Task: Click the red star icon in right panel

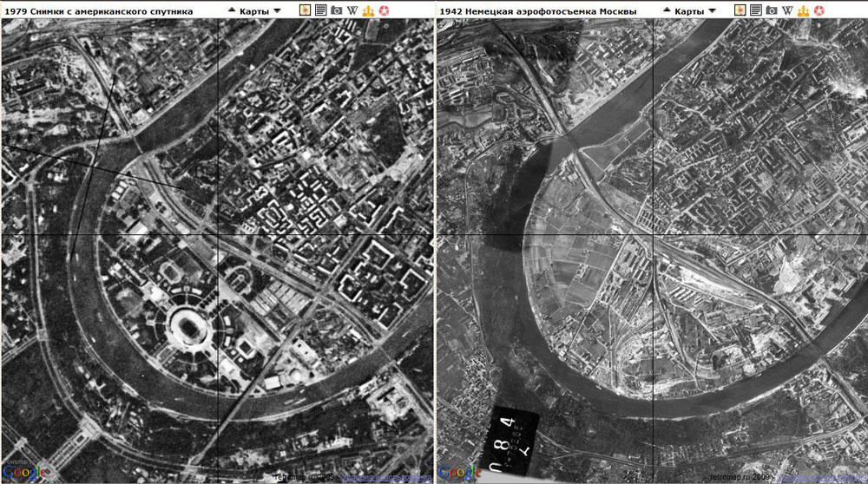Action: [x=819, y=10]
